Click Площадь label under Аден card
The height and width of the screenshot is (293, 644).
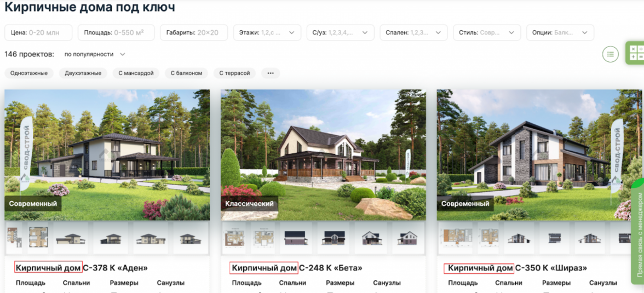point(31,283)
